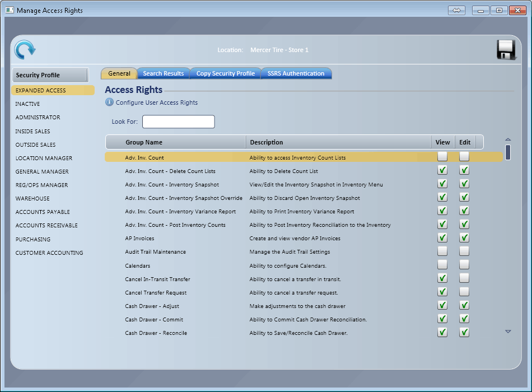Screen dimensions: 532x392
Task: Uncheck View for Delete Count Lists
Action: [x=442, y=170]
